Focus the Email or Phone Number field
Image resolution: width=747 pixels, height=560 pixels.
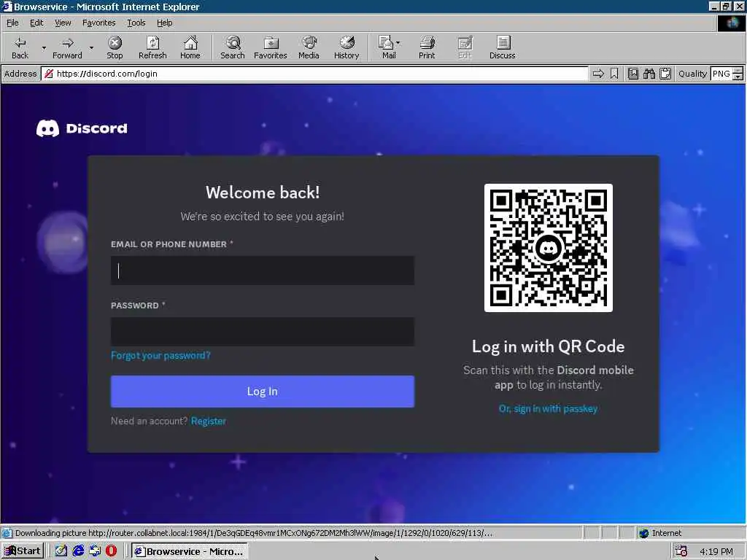(x=263, y=271)
